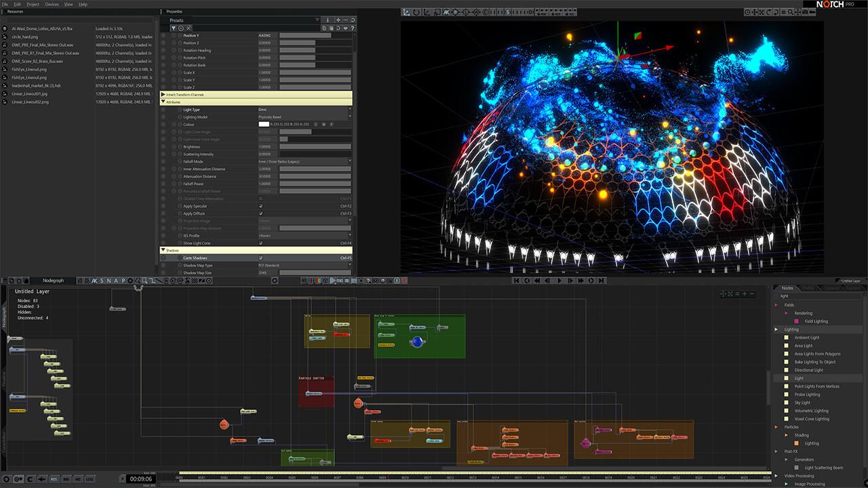
Task: Click the Attenuation Distance slider bar
Action: pos(315,176)
